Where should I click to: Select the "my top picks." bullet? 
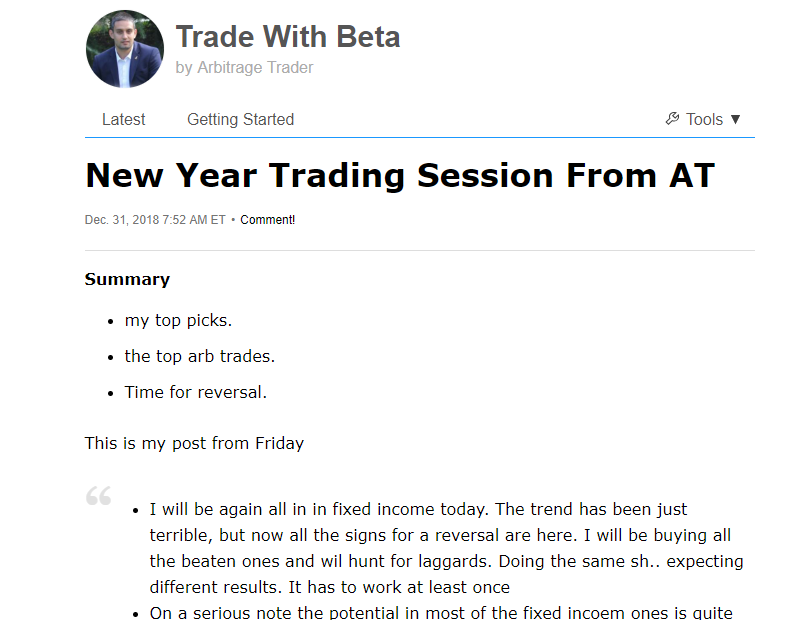click(178, 320)
